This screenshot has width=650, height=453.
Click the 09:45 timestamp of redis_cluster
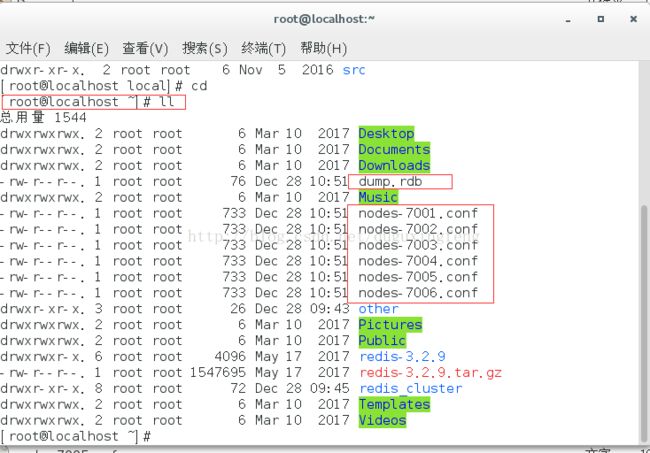(330, 388)
